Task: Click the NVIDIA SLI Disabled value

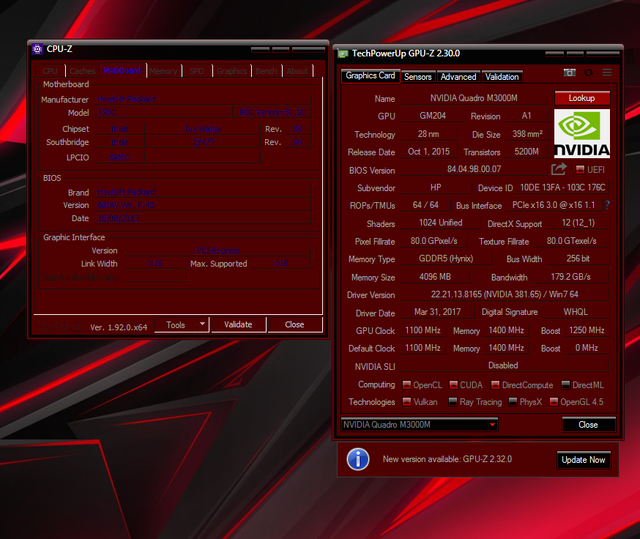Action: tap(504, 365)
